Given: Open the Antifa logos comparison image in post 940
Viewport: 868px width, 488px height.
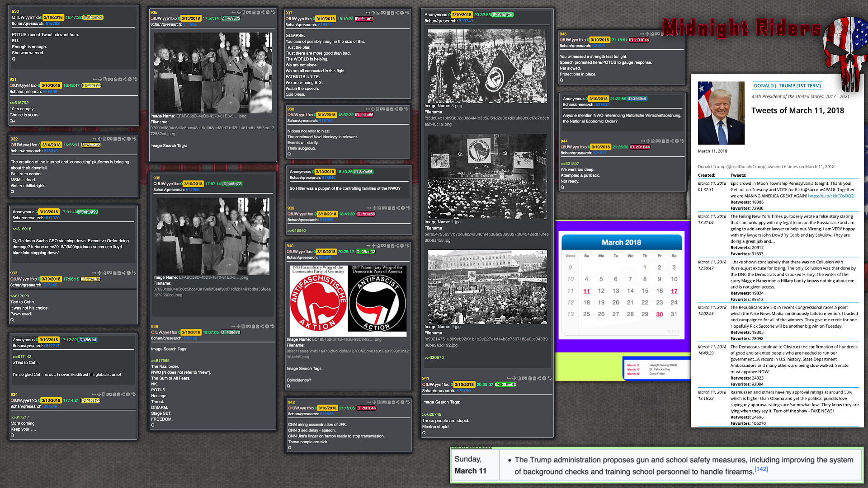Looking at the screenshot, I should point(348,300).
